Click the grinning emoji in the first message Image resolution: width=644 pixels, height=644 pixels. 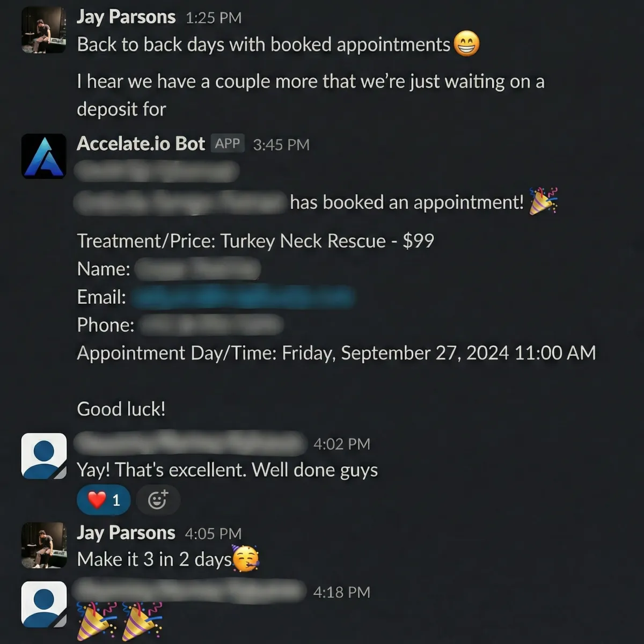click(x=466, y=44)
